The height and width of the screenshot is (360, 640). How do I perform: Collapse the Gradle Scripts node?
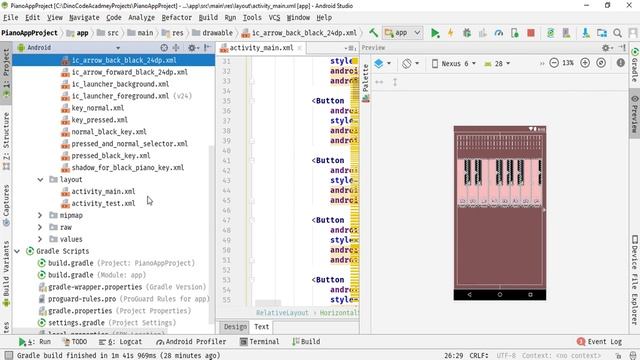pyautogui.click(x=17, y=251)
